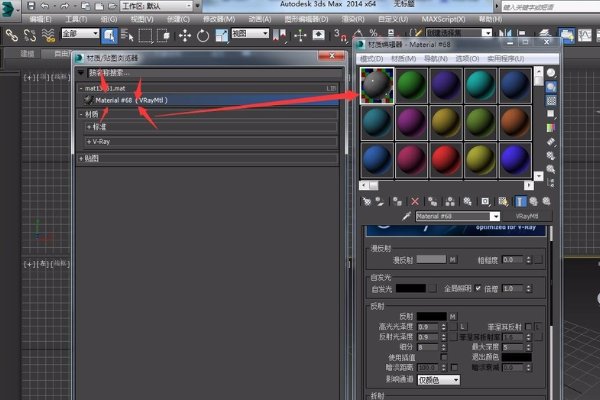Toggle the 使用插值 checkbox
The height and width of the screenshot is (400, 600).
443,357
